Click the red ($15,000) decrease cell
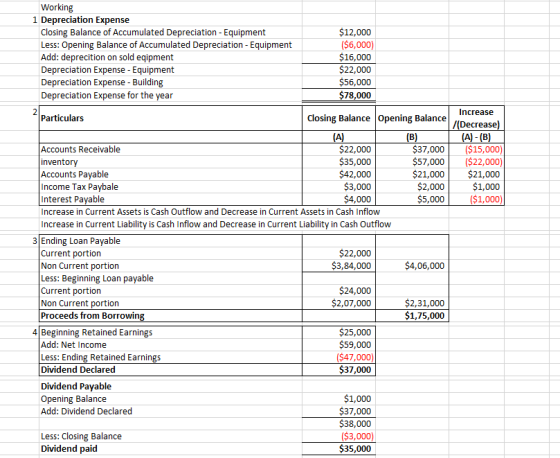Image resolution: width=560 pixels, height=458 pixels. 484,149
